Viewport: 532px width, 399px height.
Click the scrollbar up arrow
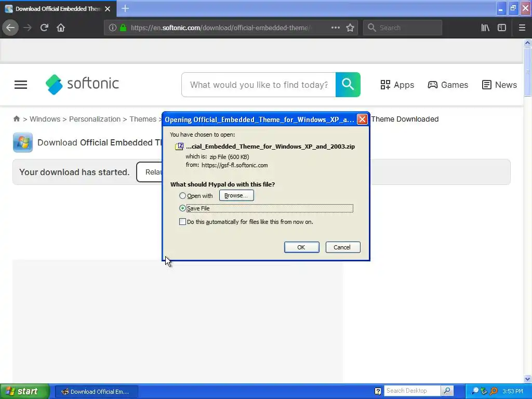pyautogui.click(x=527, y=43)
